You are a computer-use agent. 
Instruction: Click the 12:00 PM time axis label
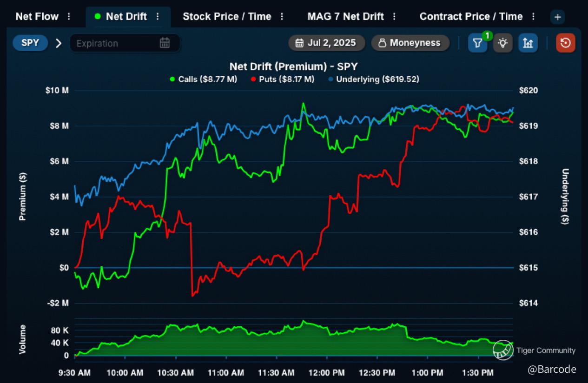(326, 373)
